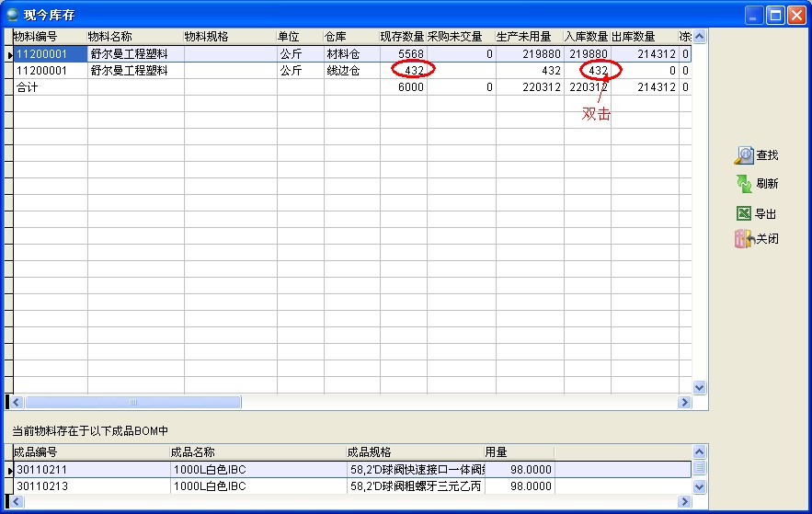Image resolution: width=812 pixels, height=514 pixels.
Task: Click the 成品编号 column header
Action: pos(92,451)
